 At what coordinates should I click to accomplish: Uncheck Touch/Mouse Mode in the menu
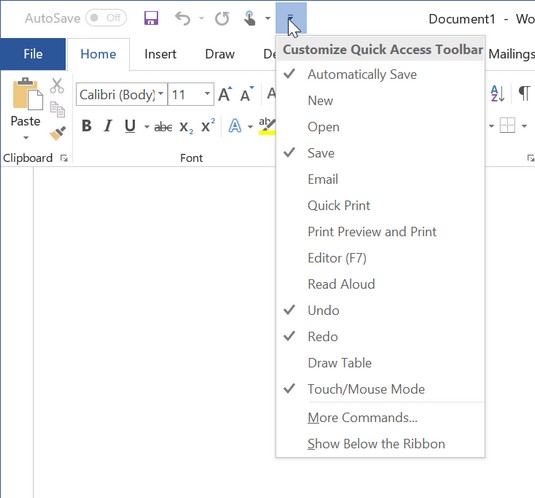click(380, 389)
